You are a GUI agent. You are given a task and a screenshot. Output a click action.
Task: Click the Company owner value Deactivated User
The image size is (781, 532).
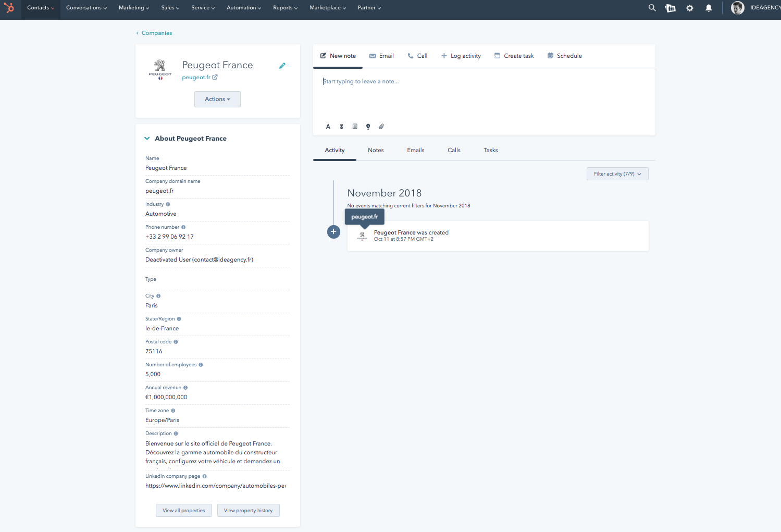[x=199, y=259]
